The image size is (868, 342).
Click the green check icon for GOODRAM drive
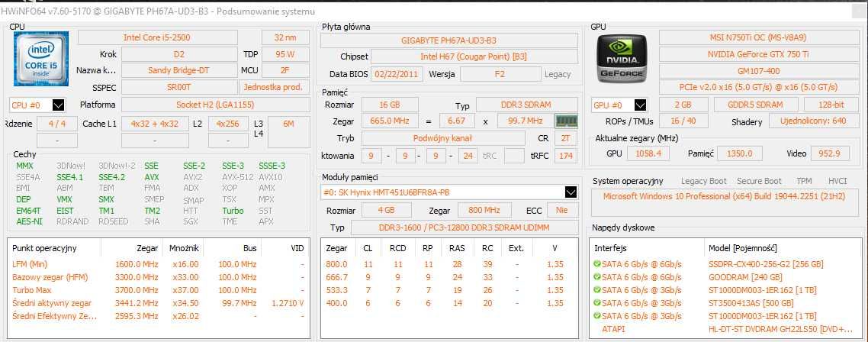(596, 276)
